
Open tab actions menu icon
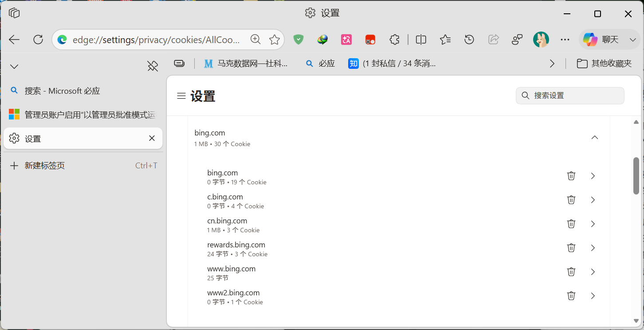pyautogui.click(x=14, y=13)
